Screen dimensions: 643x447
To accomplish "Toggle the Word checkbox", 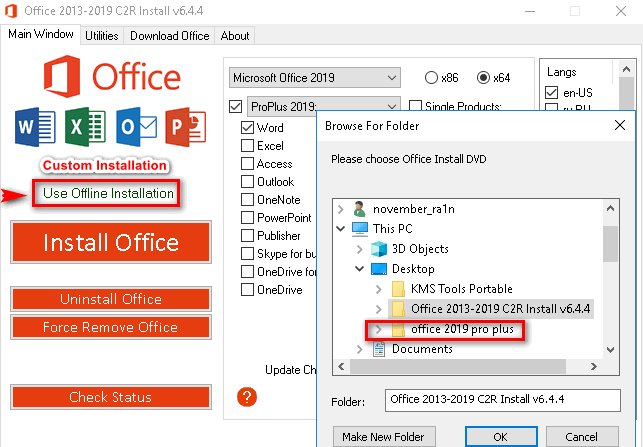I will (x=247, y=128).
